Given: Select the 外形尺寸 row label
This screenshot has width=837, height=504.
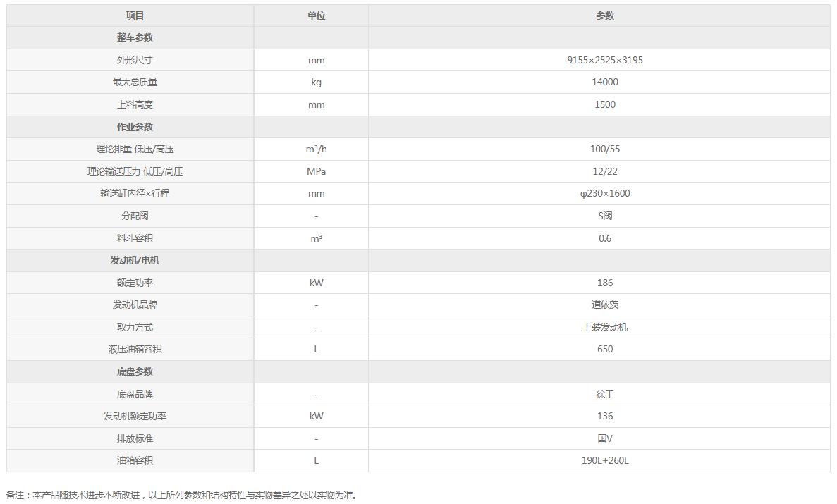Looking at the screenshot, I should click(x=135, y=60).
